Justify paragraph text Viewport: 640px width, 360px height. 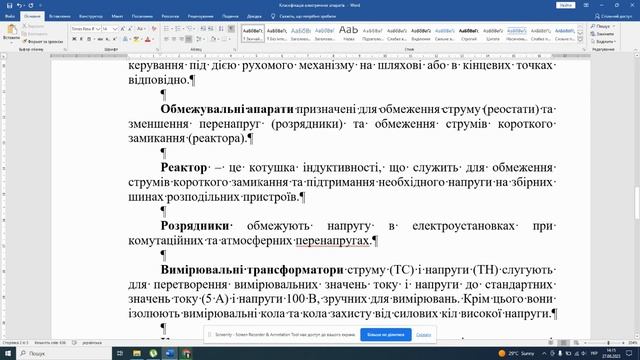[x=189, y=39]
